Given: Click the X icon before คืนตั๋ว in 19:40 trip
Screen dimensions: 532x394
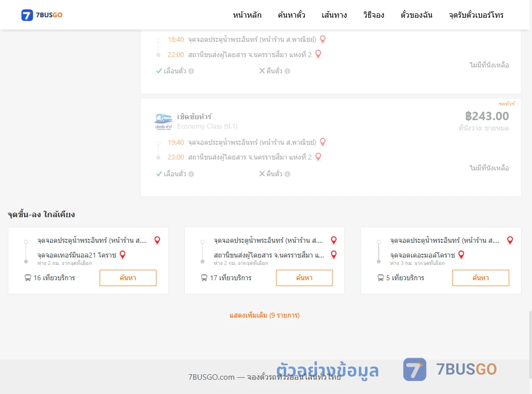Looking at the screenshot, I should tap(262, 174).
